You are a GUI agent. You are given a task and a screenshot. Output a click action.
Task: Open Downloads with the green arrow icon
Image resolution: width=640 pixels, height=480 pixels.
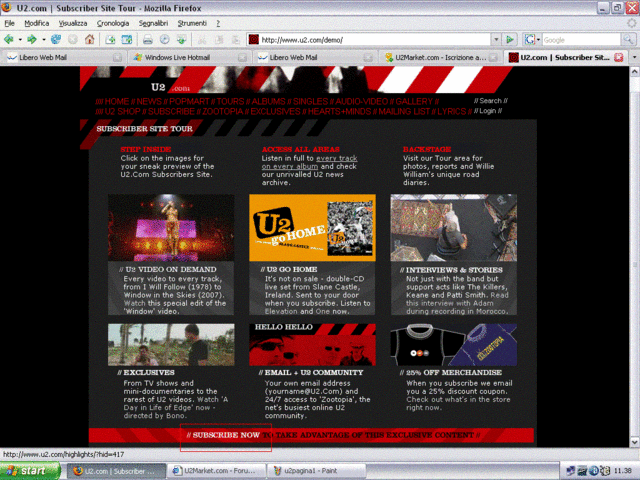point(182,40)
